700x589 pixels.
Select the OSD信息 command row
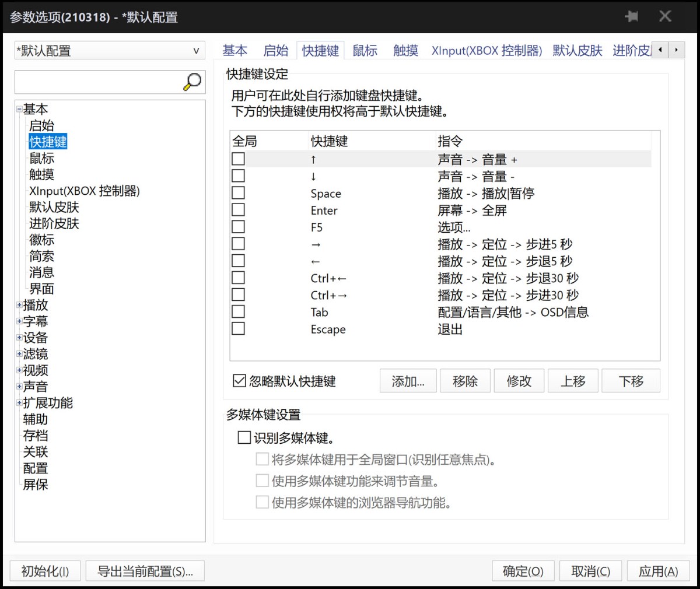coord(441,312)
